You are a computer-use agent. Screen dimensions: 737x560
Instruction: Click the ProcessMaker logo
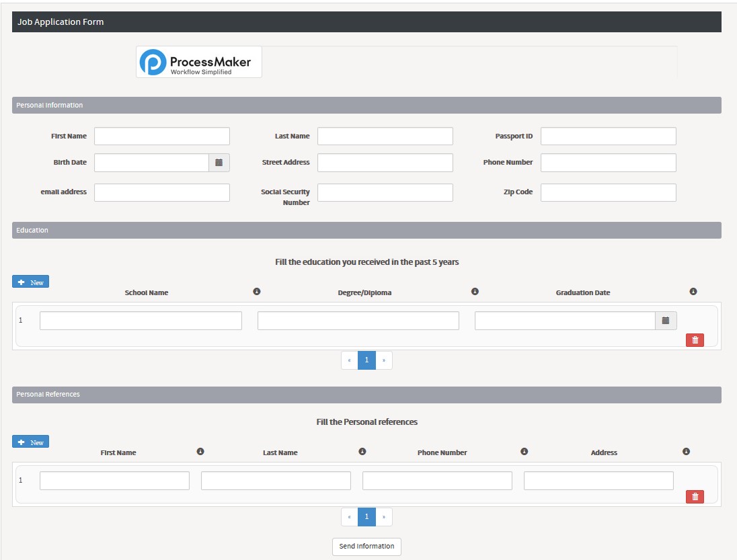[198, 62]
